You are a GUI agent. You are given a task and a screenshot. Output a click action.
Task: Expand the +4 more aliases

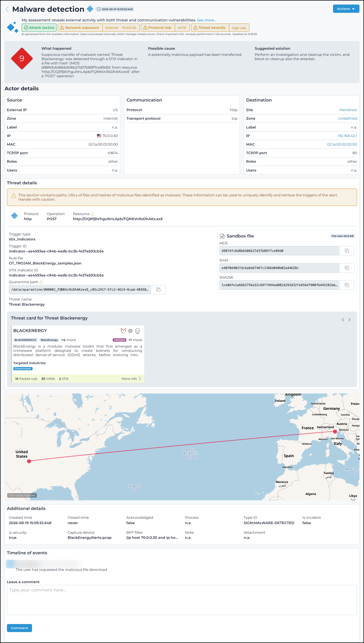pos(68,340)
